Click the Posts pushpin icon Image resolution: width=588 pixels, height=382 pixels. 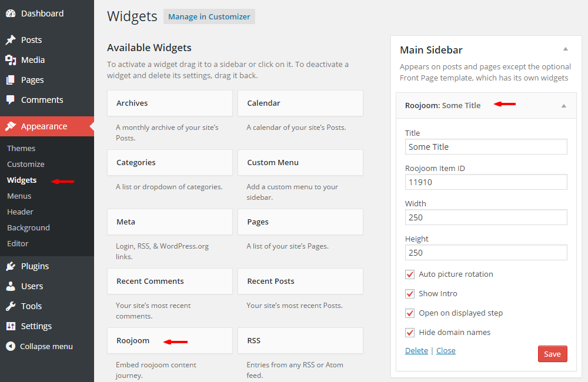[x=11, y=40]
